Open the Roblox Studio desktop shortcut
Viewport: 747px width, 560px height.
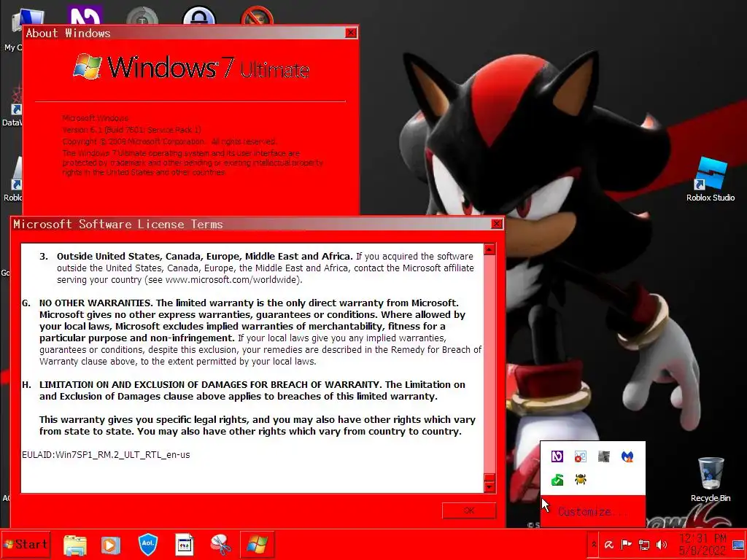(x=711, y=179)
